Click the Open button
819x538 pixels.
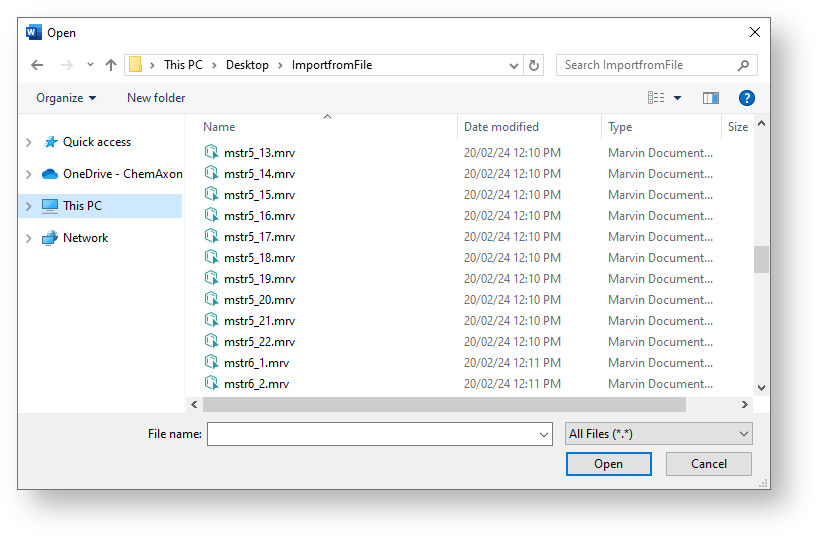pyautogui.click(x=608, y=464)
